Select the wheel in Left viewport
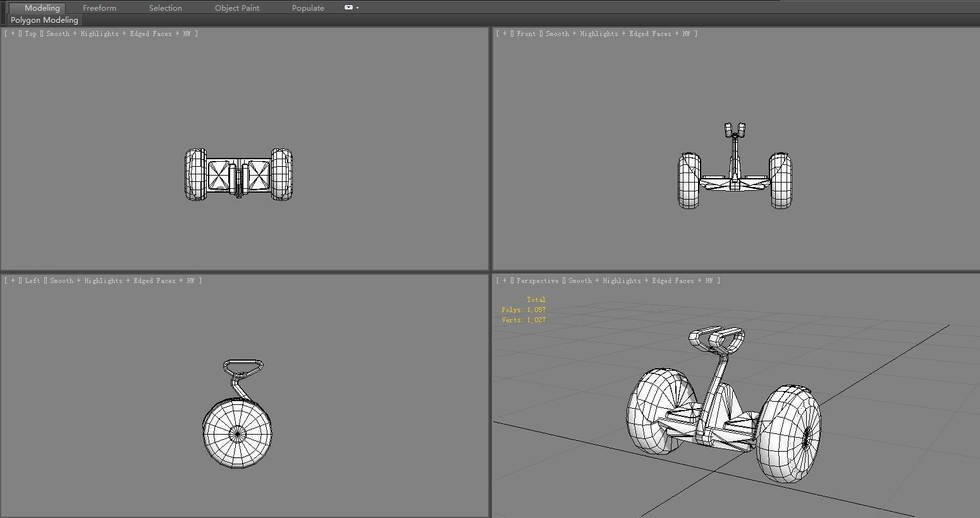 [x=237, y=433]
